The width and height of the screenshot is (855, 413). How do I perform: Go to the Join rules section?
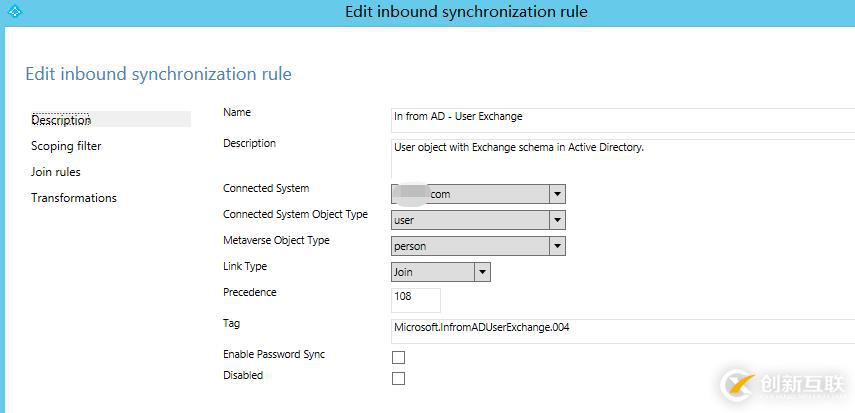coord(56,172)
